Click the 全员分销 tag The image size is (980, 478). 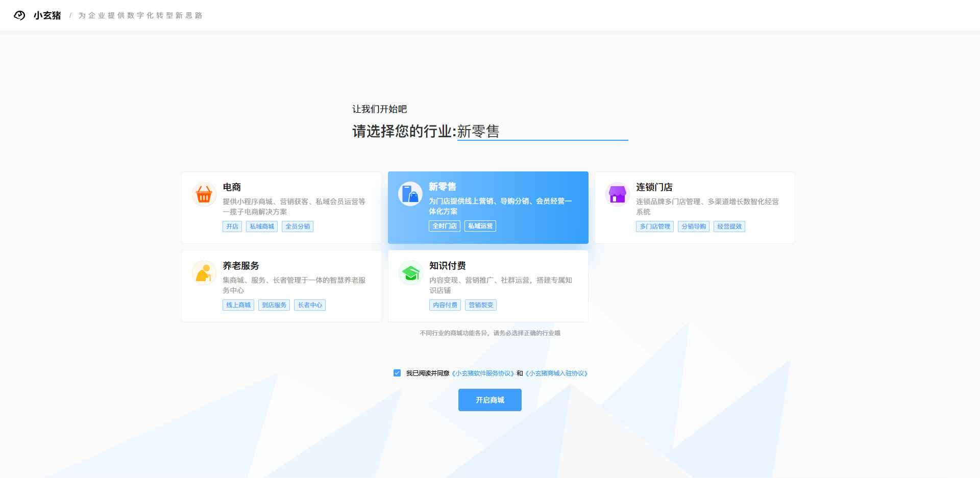pyautogui.click(x=298, y=227)
